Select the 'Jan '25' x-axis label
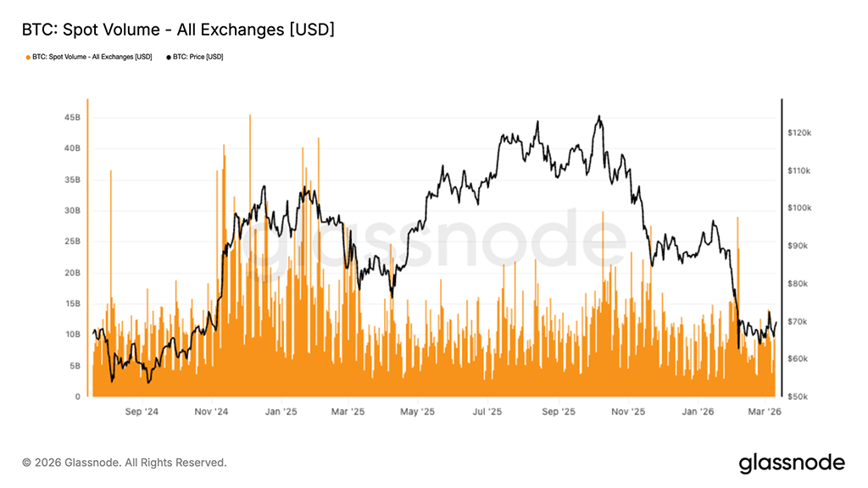The width and height of the screenshot is (868, 488). point(281,412)
